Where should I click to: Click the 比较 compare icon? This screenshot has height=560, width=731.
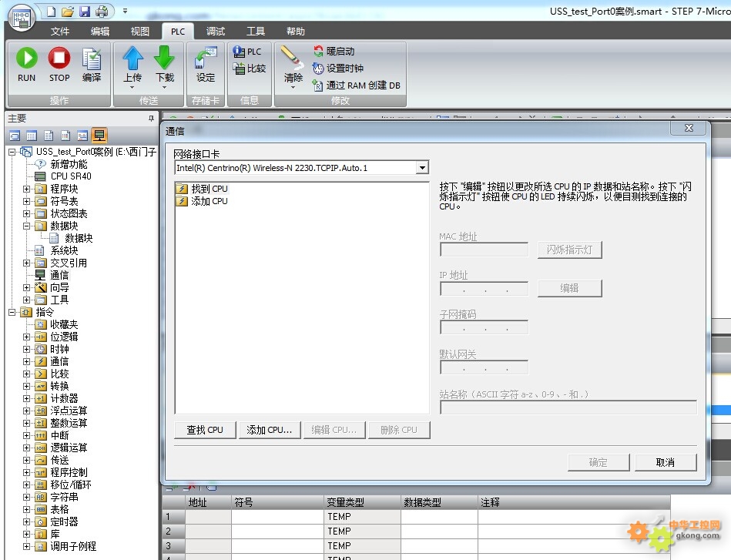pyautogui.click(x=239, y=69)
